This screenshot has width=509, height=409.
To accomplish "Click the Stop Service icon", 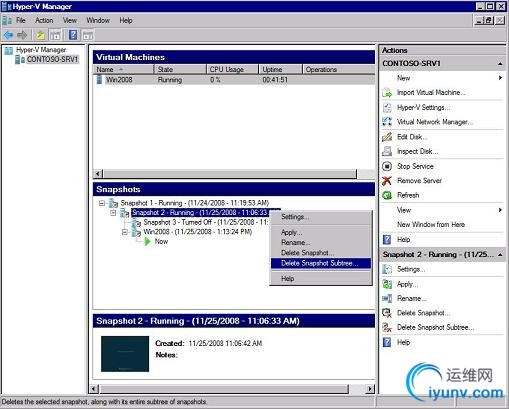I will tap(387, 166).
